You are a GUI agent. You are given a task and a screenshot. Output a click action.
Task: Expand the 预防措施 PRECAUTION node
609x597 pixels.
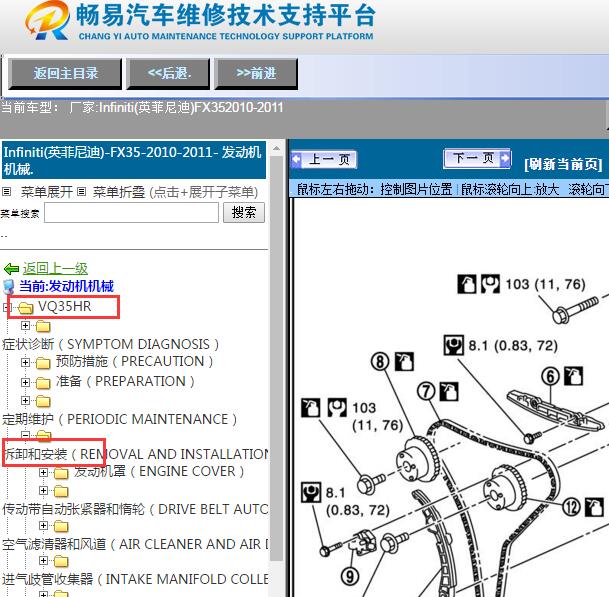[25, 362]
